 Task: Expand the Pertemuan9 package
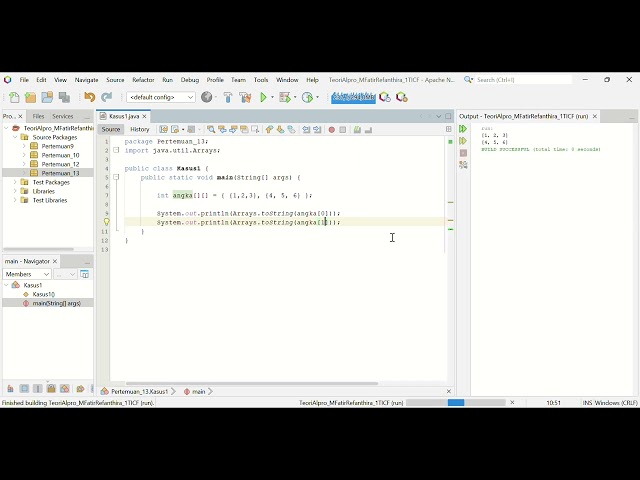click(24, 146)
